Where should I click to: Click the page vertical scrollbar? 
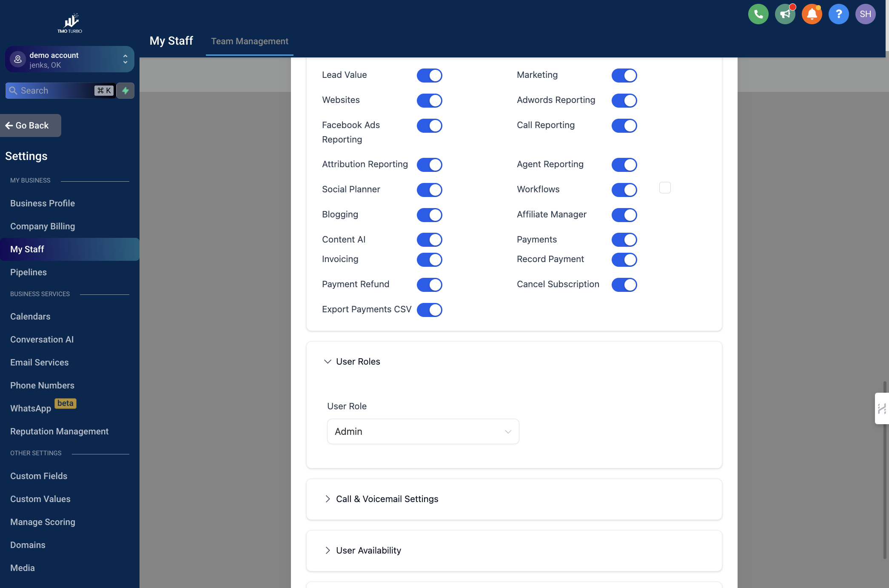pyautogui.click(x=885, y=470)
